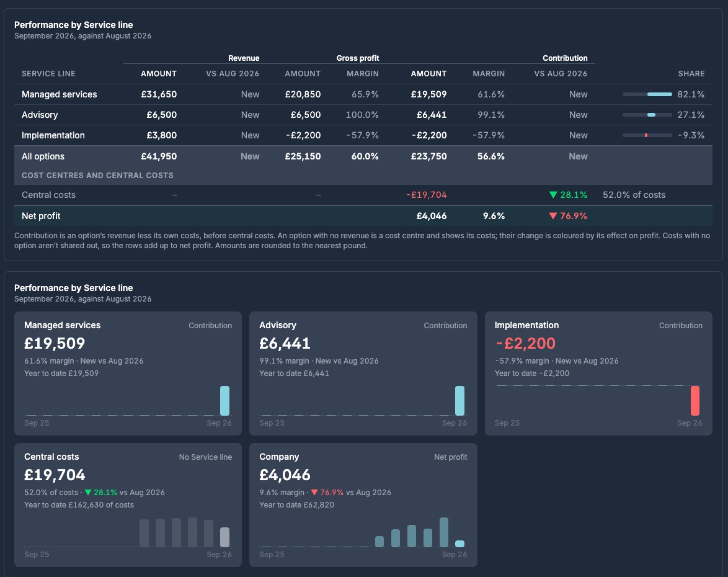
Task: Click the 65.9% gross profit margin
Action: pyautogui.click(x=365, y=94)
